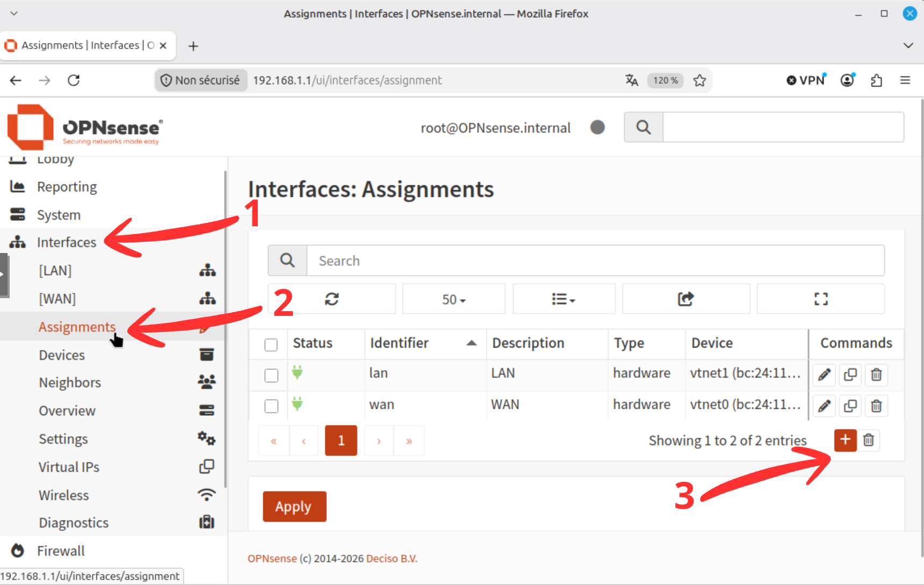This screenshot has height=585, width=924.
Task: Focus the OPNsense header search box
Action: pyautogui.click(x=783, y=127)
